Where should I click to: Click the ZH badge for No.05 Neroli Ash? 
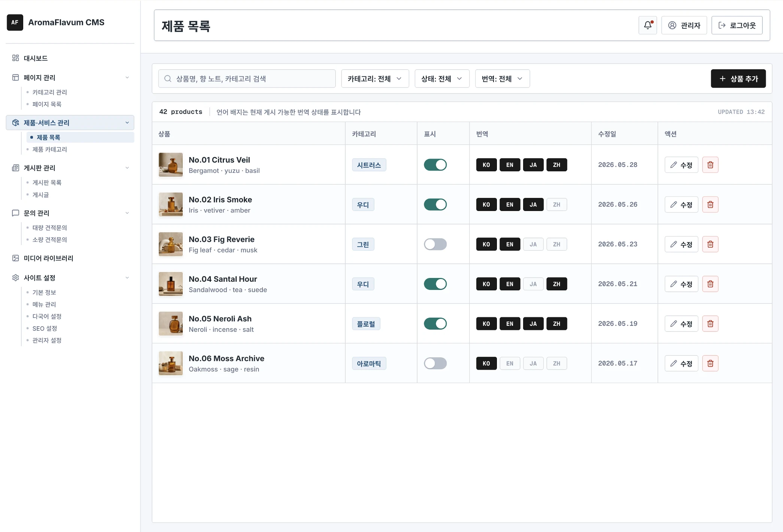point(556,324)
